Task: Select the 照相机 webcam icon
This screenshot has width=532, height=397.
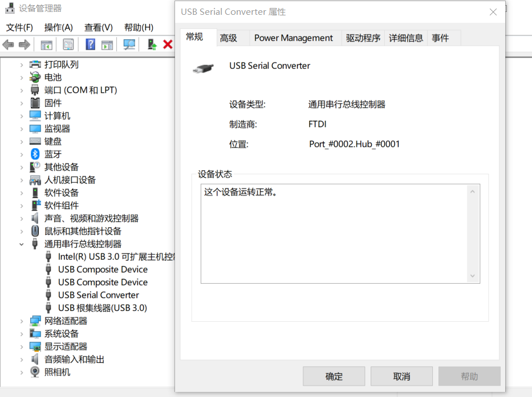Action: pyautogui.click(x=35, y=372)
